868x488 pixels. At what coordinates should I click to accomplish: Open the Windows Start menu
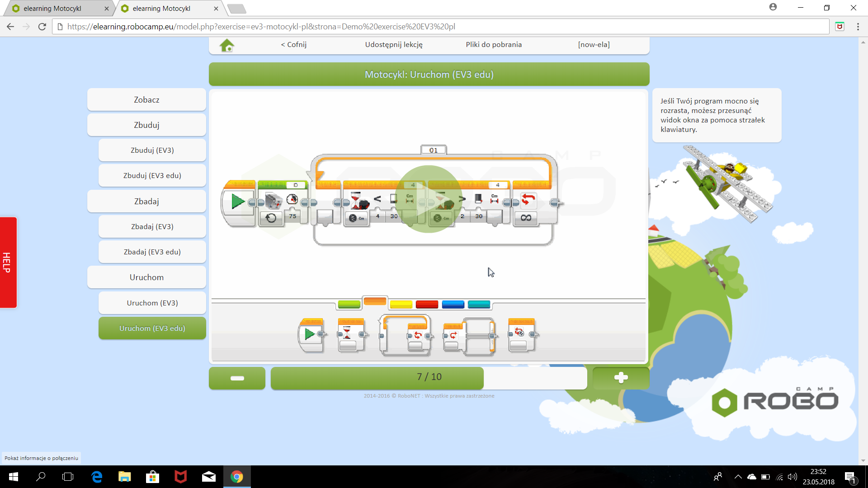(x=13, y=477)
